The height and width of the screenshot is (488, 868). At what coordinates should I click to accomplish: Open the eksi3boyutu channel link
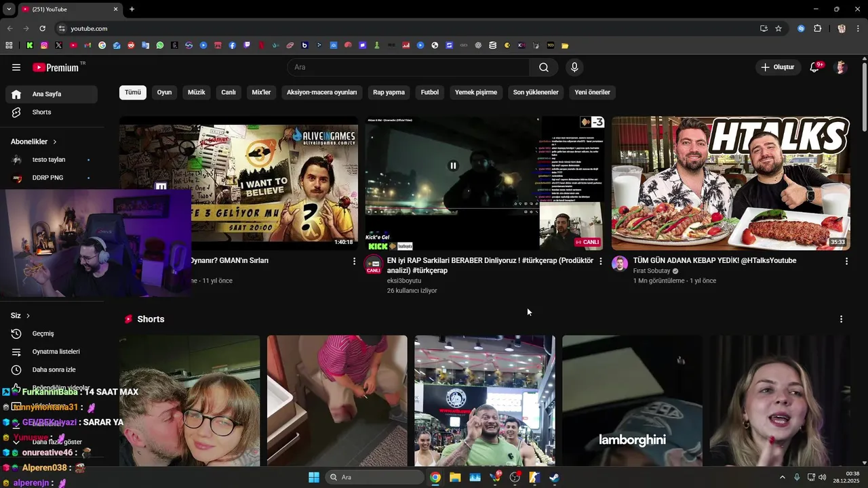tap(404, 281)
